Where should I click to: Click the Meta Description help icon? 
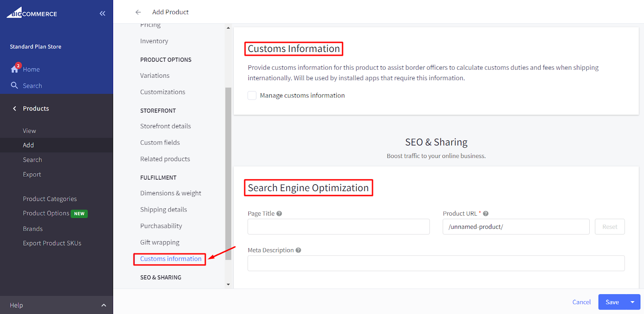pos(298,250)
